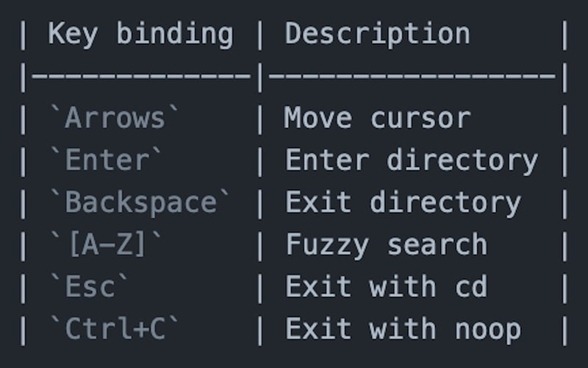Click the "Fuzzy search" description text

387,244
